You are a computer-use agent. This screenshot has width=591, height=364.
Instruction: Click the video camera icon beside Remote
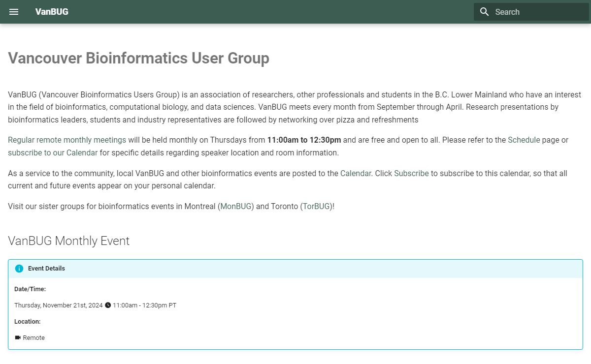click(18, 337)
